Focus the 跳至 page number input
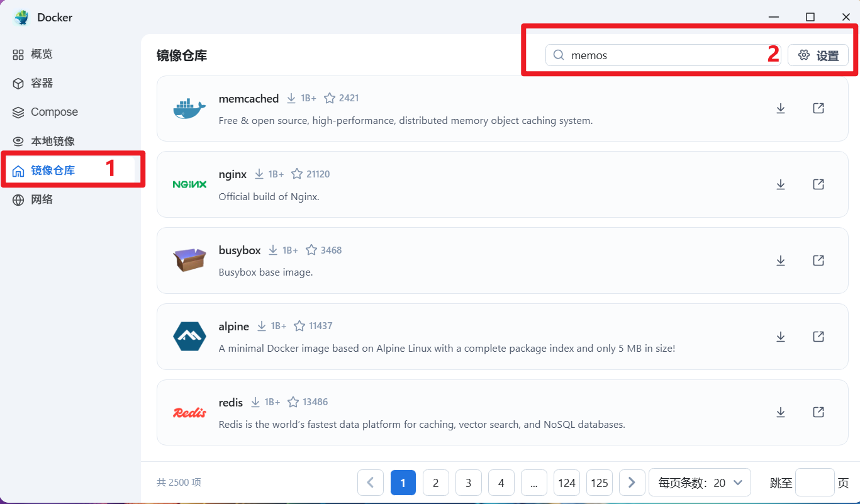This screenshot has width=860, height=504. (x=815, y=483)
